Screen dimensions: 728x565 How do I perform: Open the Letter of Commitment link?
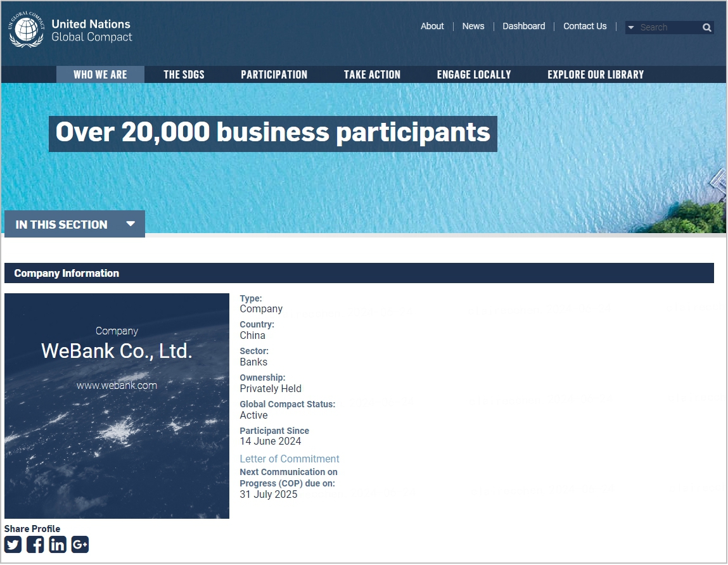click(x=290, y=459)
